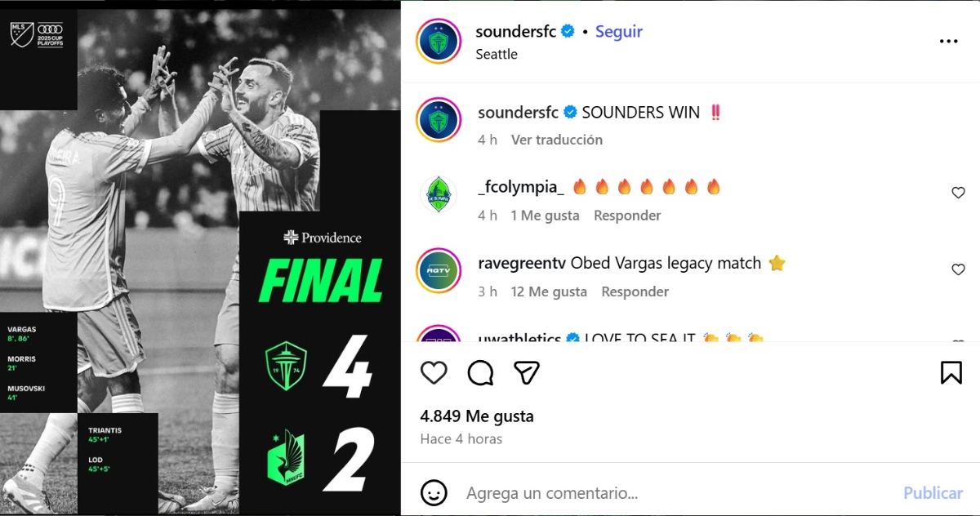The height and width of the screenshot is (516, 980).
Task: Reply to ravegreentv comment with Responder
Action: pos(635,291)
